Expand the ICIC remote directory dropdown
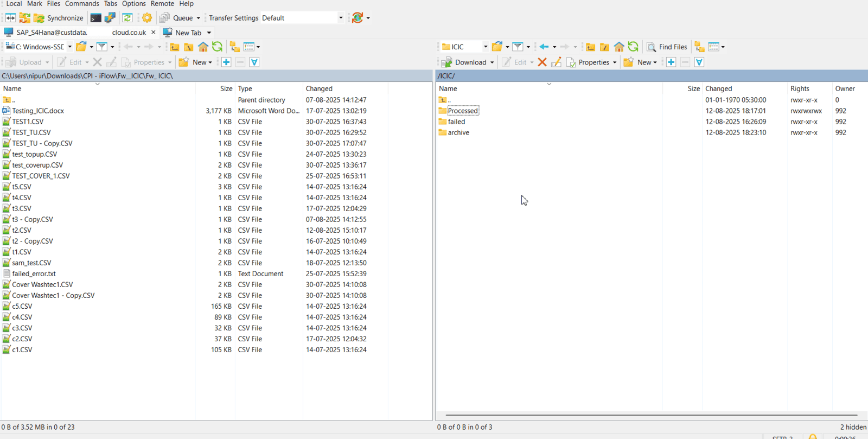Image resolution: width=868 pixels, height=439 pixels. pyautogui.click(x=486, y=47)
